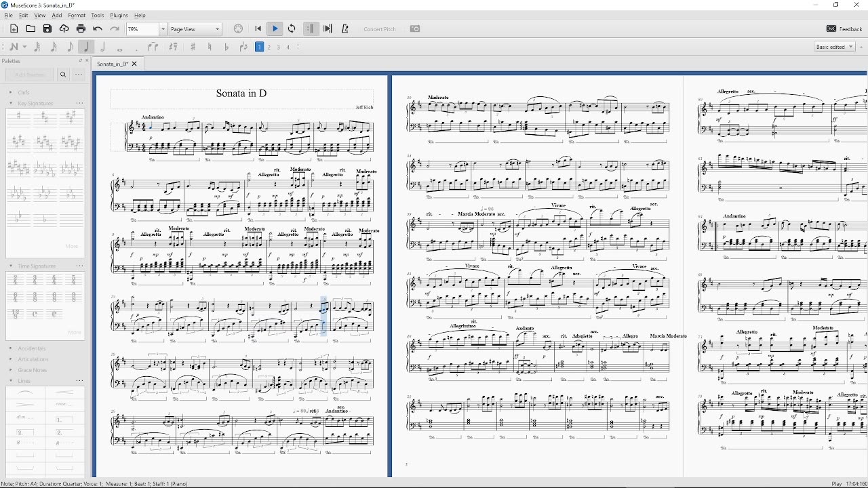Toggle MIDI input icon
The height and width of the screenshot is (488, 868).
pyautogui.click(x=238, y=29)
